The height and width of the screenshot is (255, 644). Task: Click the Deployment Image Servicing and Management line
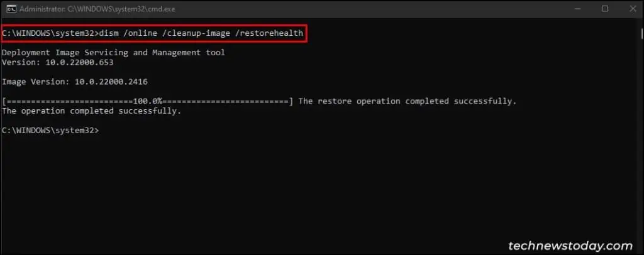[113, 53]
